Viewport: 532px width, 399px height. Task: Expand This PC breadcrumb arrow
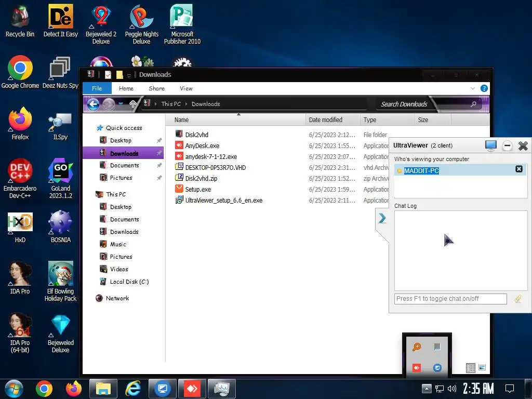[187, 104]
